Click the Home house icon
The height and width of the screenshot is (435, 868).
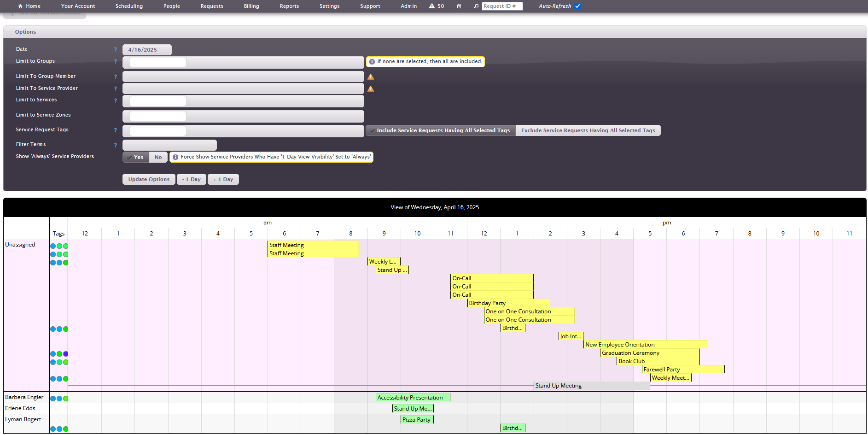click(20, 6)
